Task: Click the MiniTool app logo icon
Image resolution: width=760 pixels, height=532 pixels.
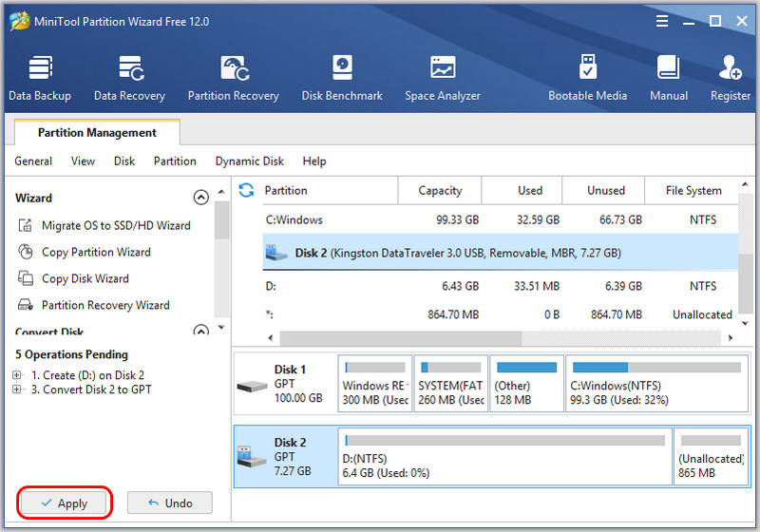Action: [x=19, y=21]
